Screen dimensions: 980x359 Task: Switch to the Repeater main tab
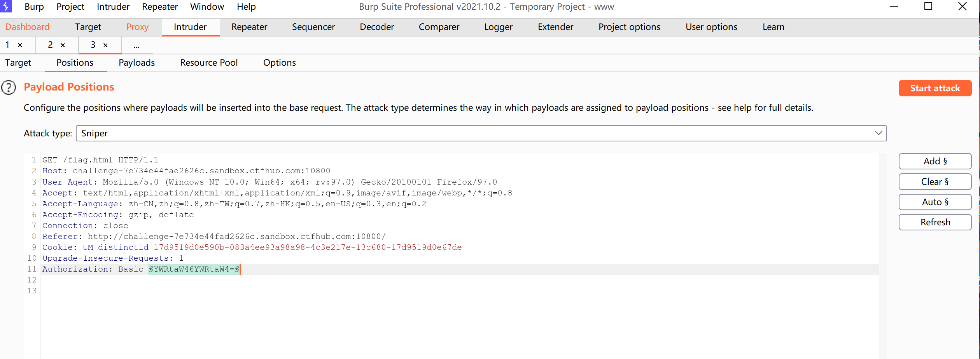pyautogui.click(x=249, y=27)
